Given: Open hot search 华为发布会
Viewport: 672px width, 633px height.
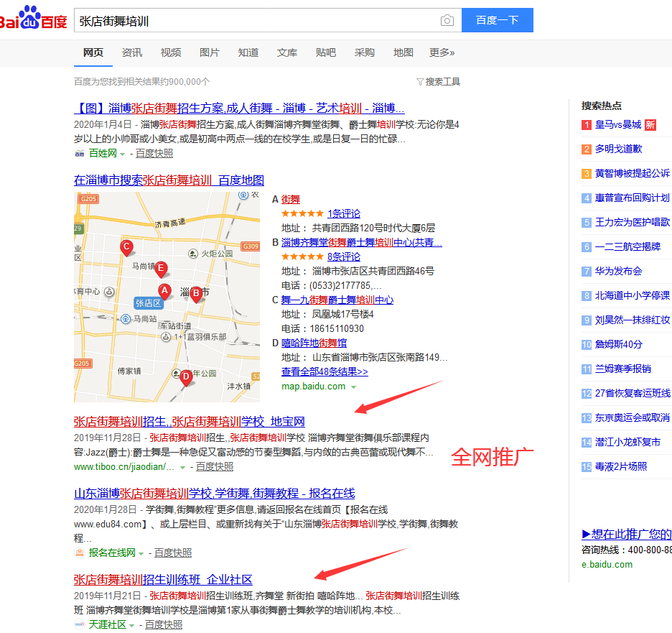Looking at the screenshot, I should [618, 271].
